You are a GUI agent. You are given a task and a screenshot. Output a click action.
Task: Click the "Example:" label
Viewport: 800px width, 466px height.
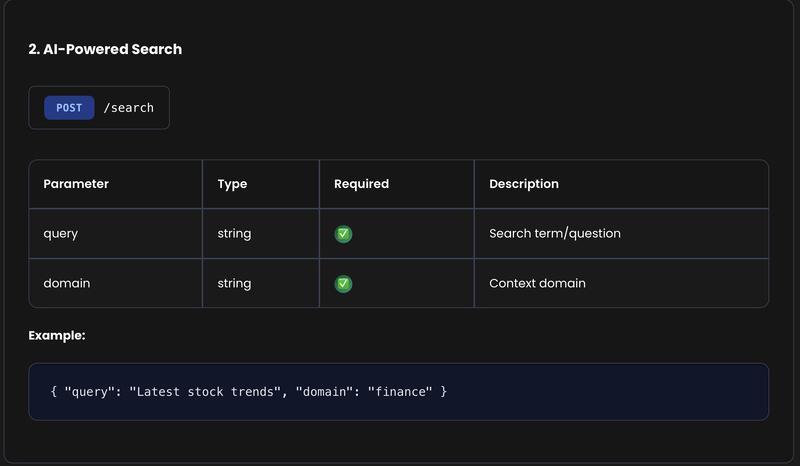tap(57, 335)
